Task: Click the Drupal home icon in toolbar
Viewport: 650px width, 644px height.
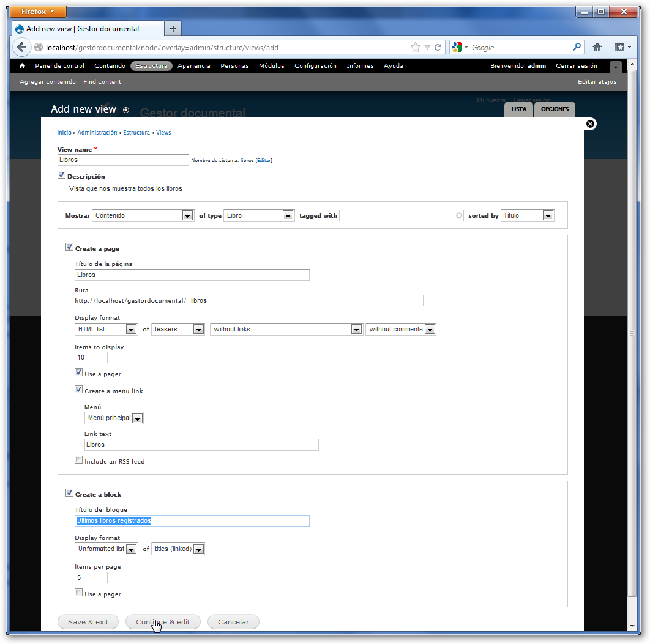Action: click(23, 66)
